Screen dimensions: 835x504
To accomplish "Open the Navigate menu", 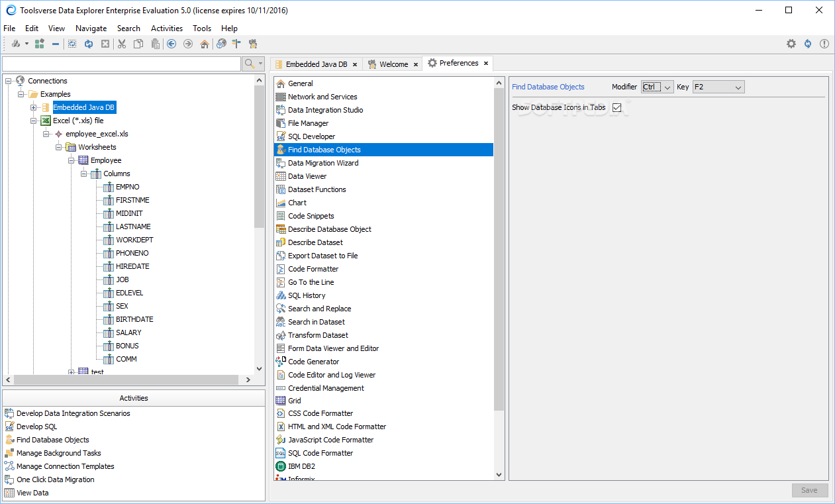I will click(x=91, y=28).
